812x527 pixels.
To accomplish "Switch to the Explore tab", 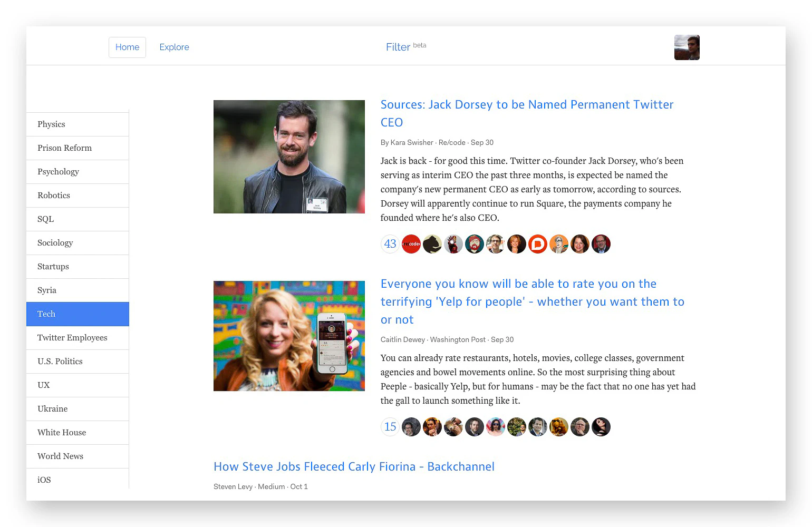I will pos(174,47).
